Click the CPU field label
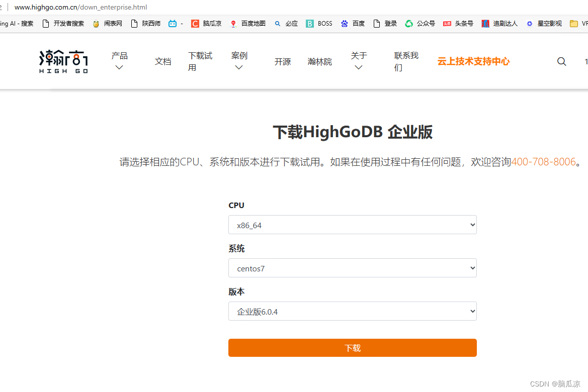Image resolution: width=588 pixels, height=392 pixels. (236, 206)
